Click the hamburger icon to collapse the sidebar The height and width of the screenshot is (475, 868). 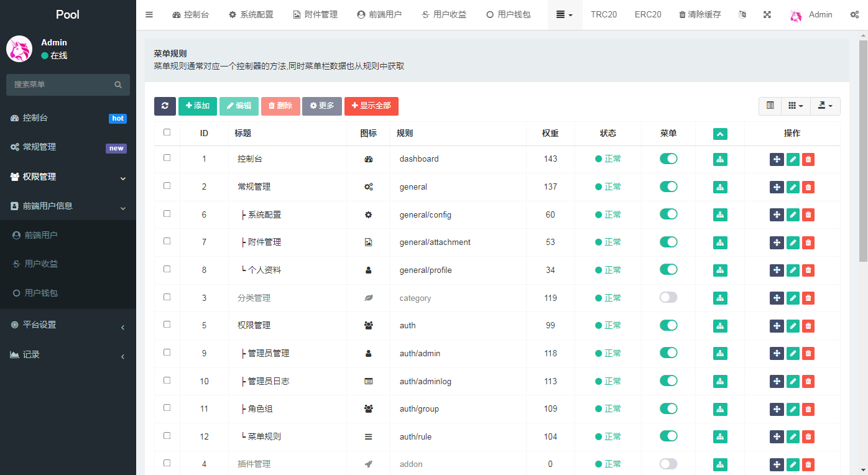[149, 14]
